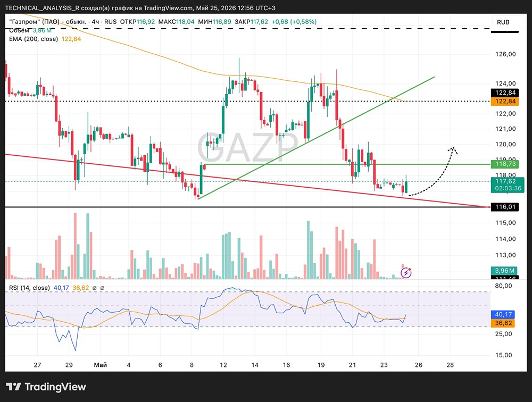Viewport: 532px width, 402px height.
Task: Click the green volume value 3,96 M in legend
Action: [42, 30]
